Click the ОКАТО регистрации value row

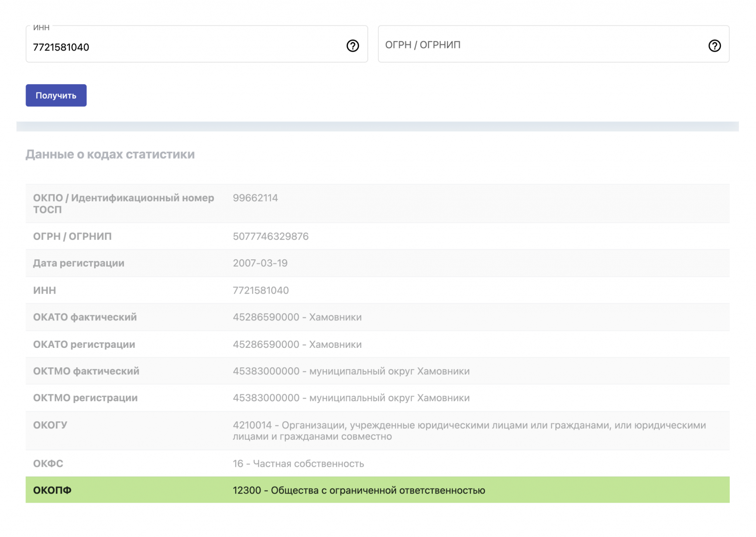tap(297, 344)
